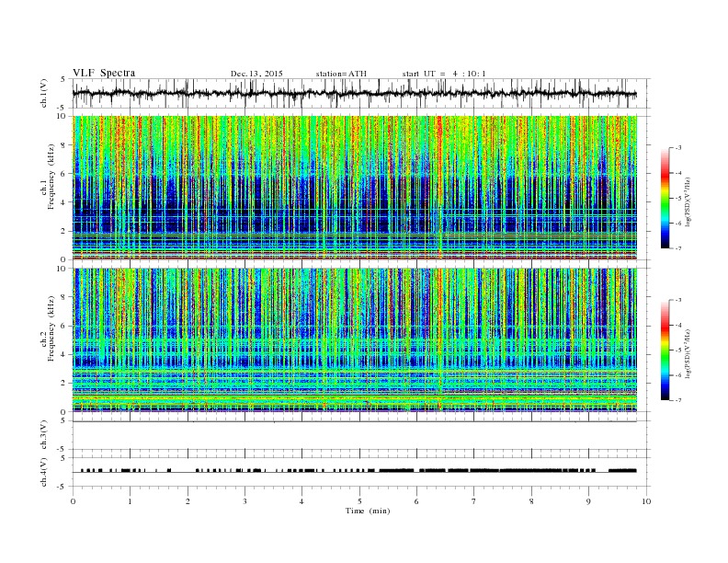Click time axis tick label "3"
The width and height of the screenshot is (728, 563).
tap(245, 501)
